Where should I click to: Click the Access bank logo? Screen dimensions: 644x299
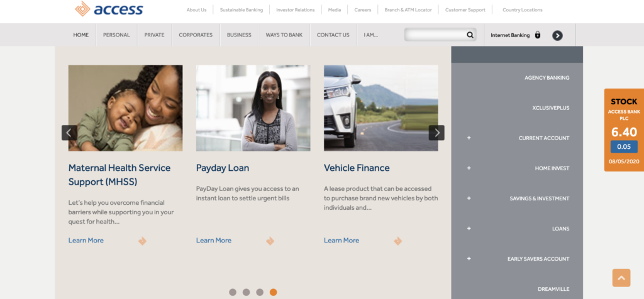coord(109,9)
